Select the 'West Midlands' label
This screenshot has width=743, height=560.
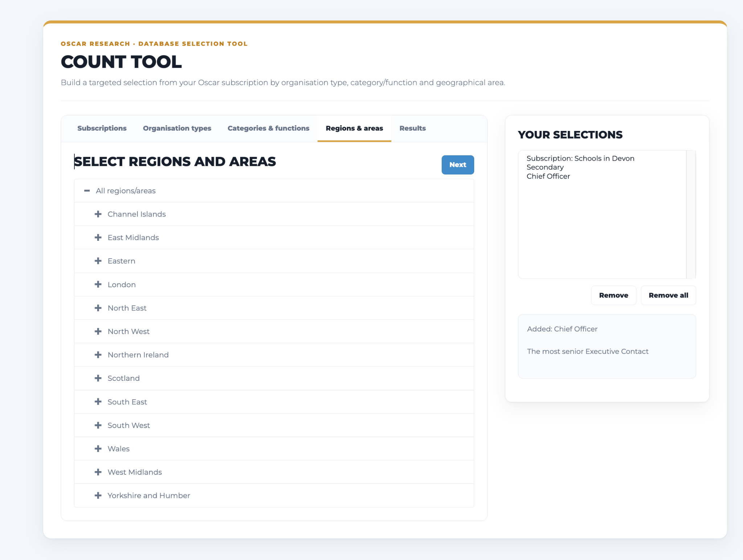pos(135,472)
